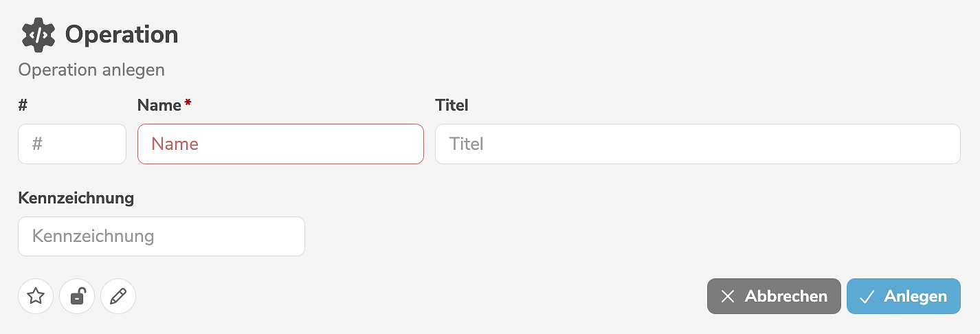Click the grey 'Kennzeichnung' placeholder text
This screenshot has width=980, height=334.
click(x=93, y=236)
